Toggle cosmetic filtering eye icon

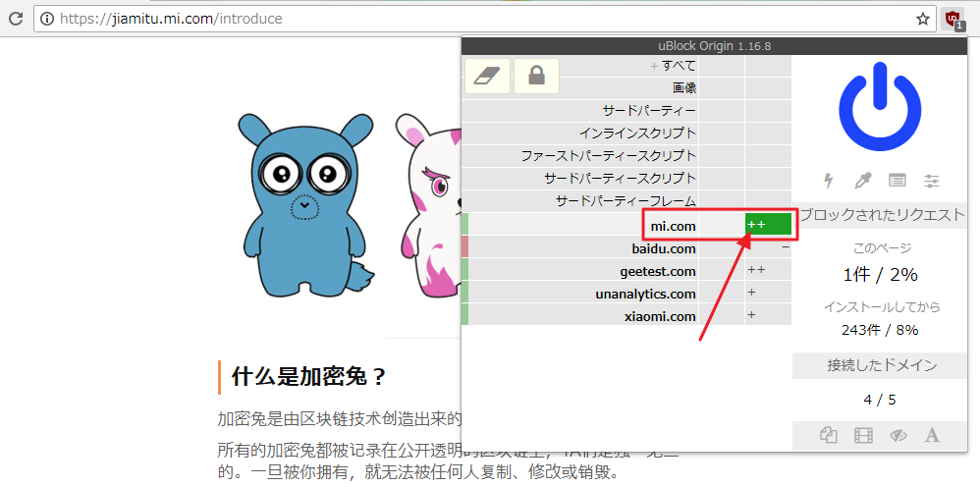tap(898, 435)
